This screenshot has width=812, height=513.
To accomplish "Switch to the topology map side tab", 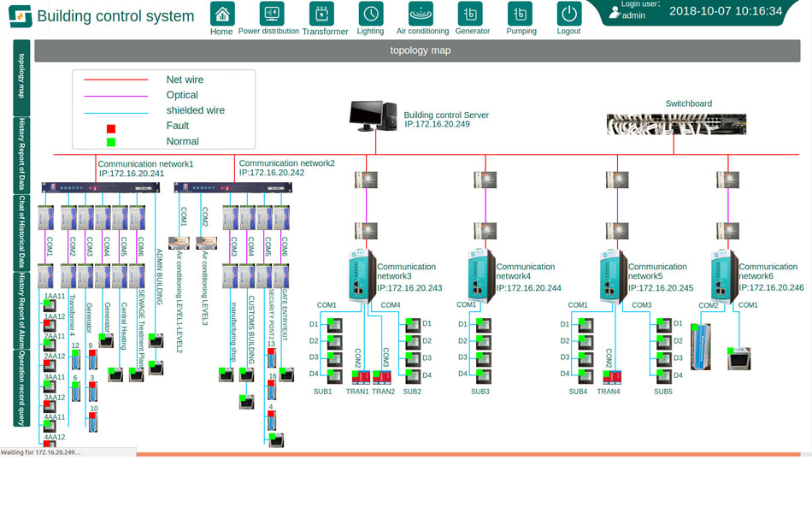I will tap(21, 78).
